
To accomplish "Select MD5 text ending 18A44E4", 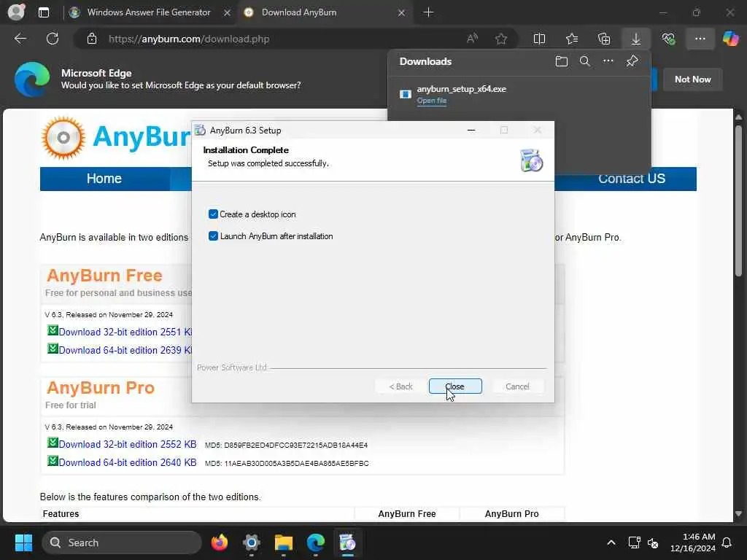I will (x=286, y=446).
